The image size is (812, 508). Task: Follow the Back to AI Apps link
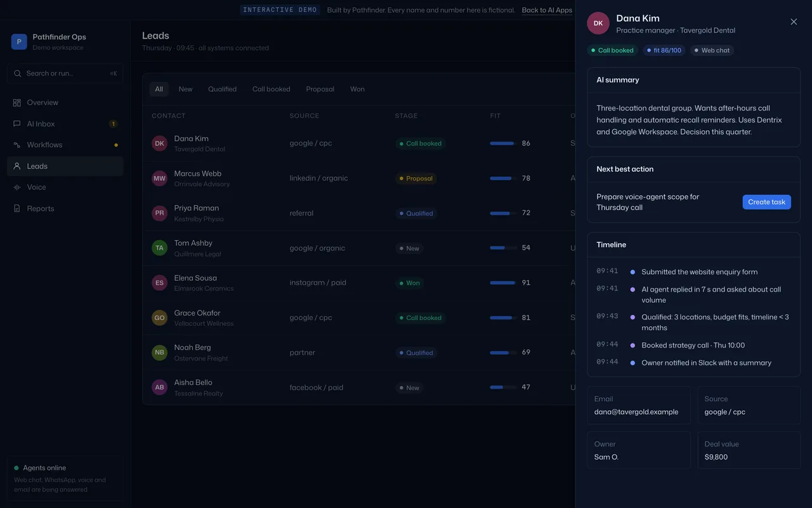[547, 10]
